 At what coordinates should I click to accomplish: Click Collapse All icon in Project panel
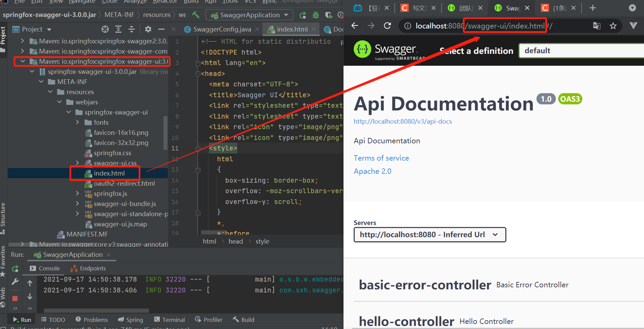(x=132, y=29)
